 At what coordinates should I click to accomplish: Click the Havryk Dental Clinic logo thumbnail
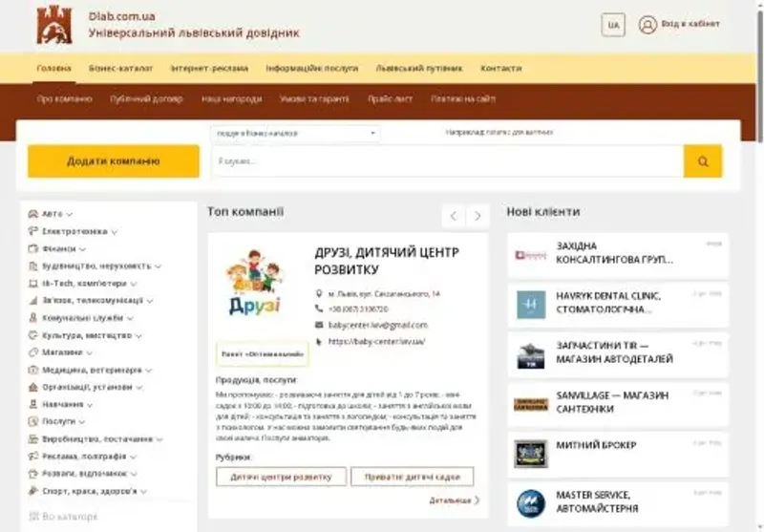[531, 305]
